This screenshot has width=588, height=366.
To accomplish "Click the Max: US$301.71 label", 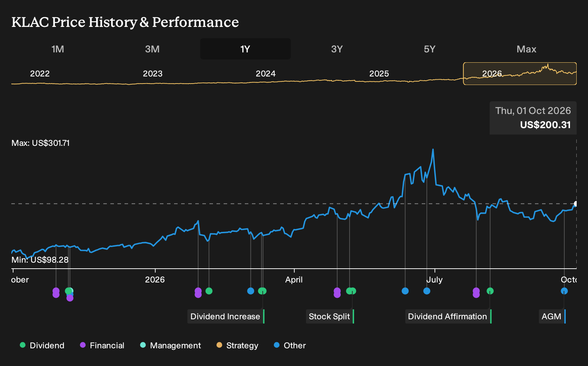I will [41, 143].
